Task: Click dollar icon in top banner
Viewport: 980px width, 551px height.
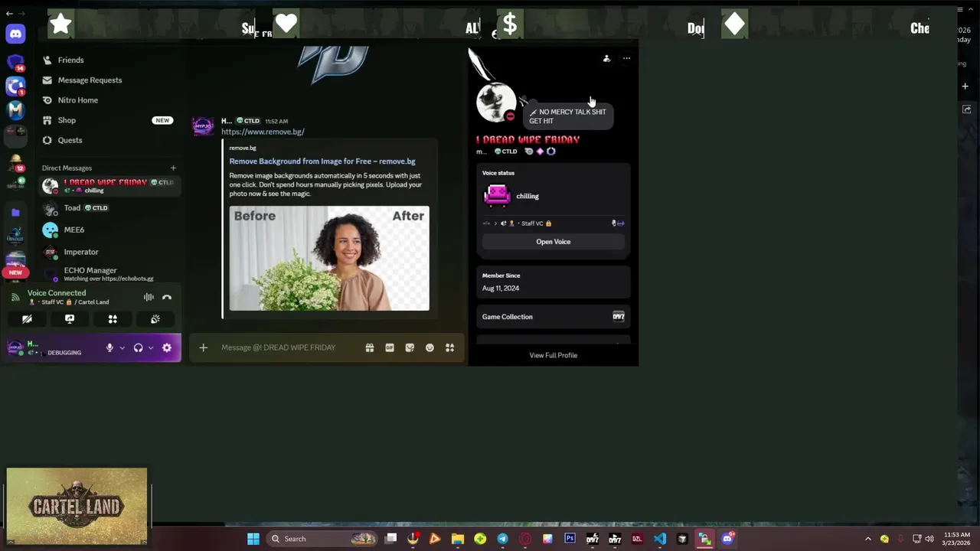Action: click(x=510, y=24)
